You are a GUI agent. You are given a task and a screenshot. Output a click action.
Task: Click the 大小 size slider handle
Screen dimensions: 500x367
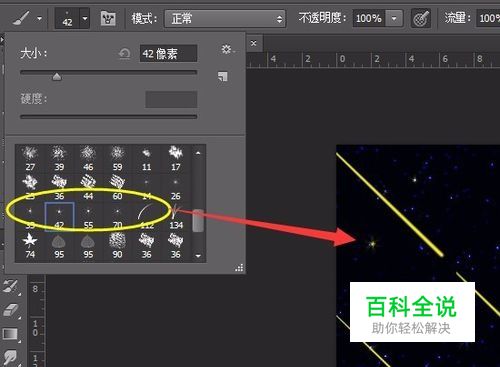point(57,77)
